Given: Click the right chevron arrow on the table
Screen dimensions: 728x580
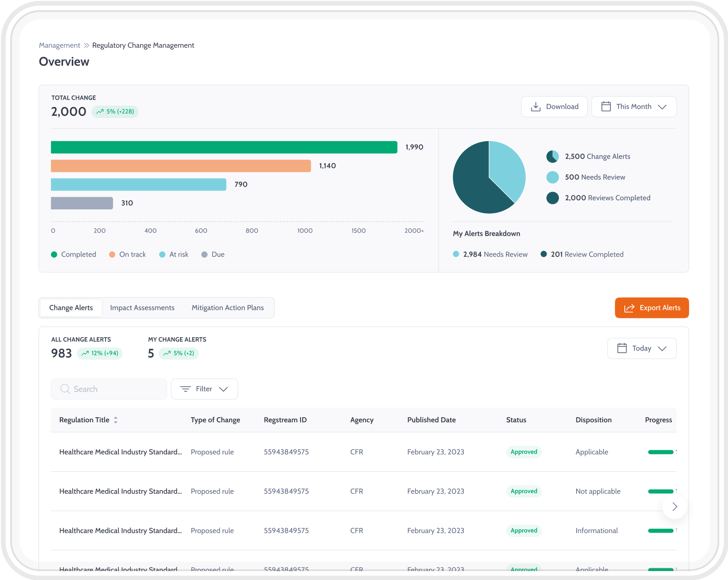Looking at the screenshot, I should pos(674,507).
